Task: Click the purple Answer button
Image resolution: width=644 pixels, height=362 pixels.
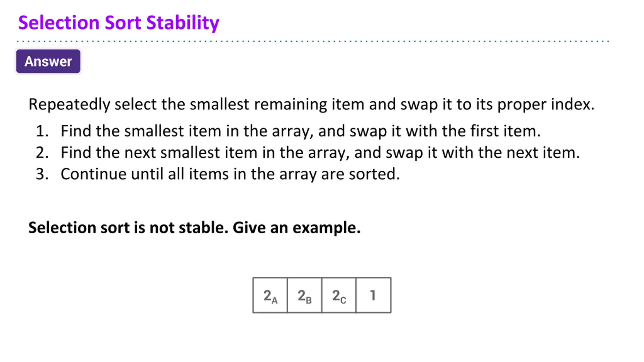Action: click(48, 61)
